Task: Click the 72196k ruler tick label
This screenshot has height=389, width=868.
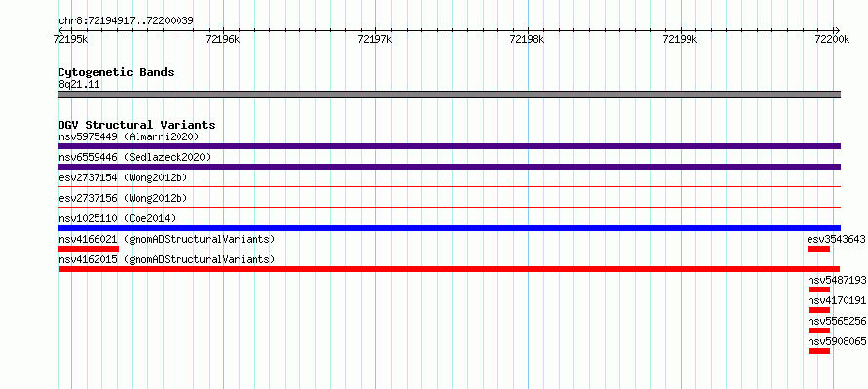Action: click(222, 39)
